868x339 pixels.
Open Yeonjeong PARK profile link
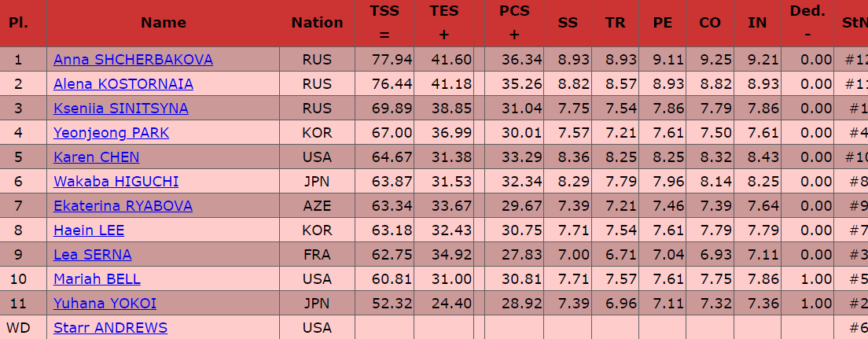[x=112, y=133]
